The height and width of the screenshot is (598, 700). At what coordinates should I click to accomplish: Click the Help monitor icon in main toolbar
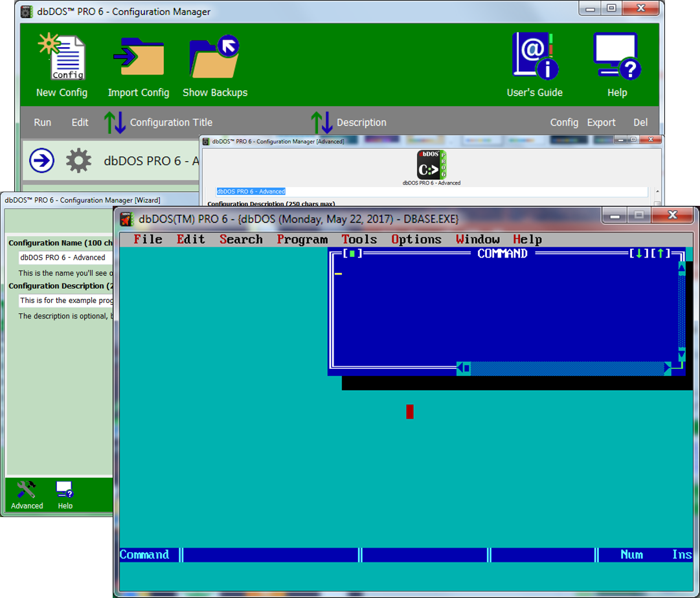[617, 56]
